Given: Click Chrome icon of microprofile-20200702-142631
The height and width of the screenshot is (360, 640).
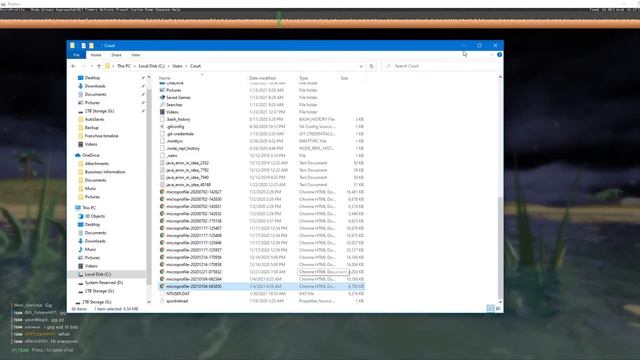Looking at the screenshot, I should [x=162, y=207].
